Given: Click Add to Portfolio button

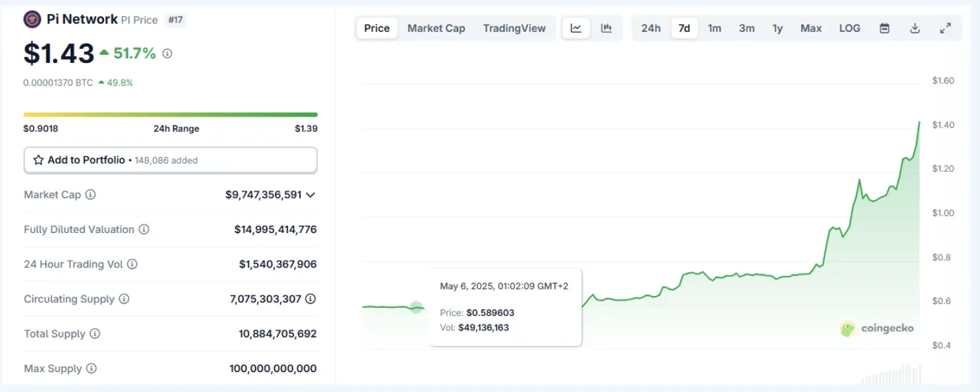Looking at the screenshot, I should pyautogui.click(x=170, y=160).
